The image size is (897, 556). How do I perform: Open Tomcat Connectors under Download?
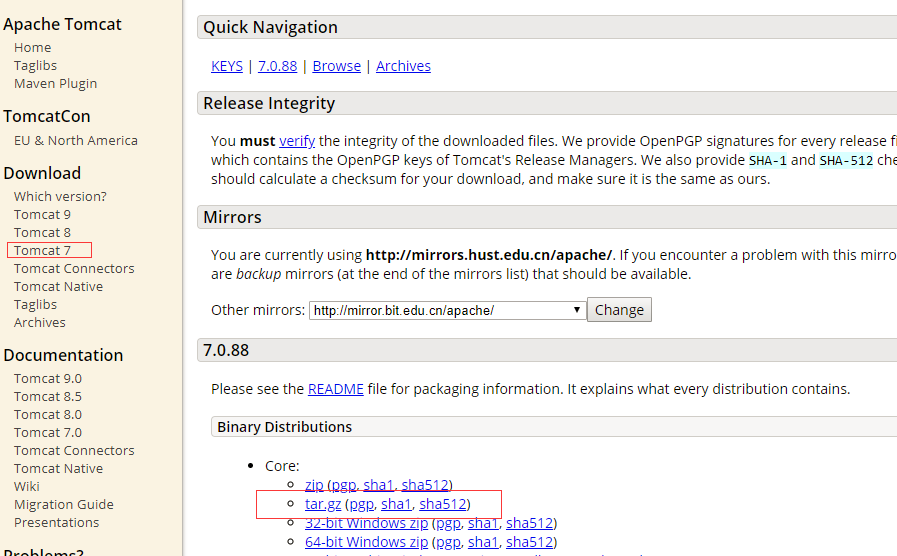tap(74, 268)
